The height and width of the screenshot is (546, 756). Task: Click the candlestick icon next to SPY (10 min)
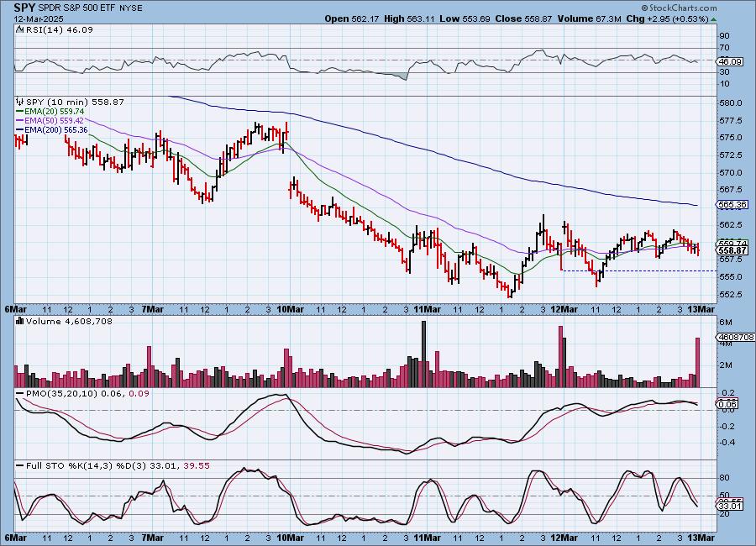click(19, 102)
